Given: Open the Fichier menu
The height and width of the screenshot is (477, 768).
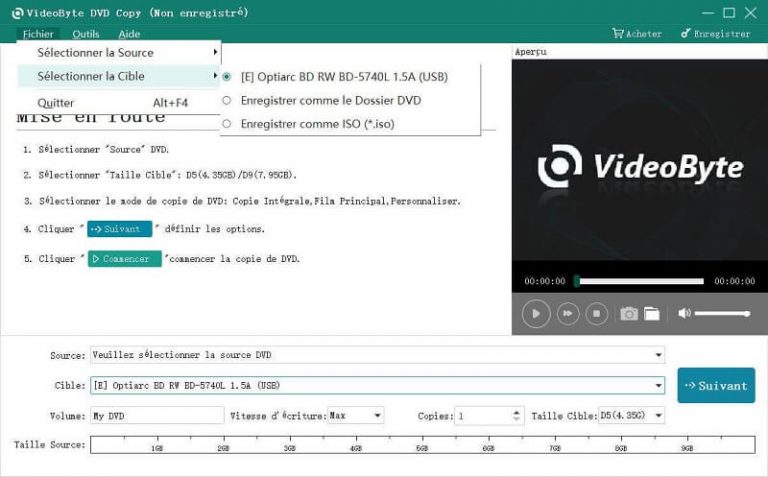Looking at the screenshot, I should click(38, 34).
